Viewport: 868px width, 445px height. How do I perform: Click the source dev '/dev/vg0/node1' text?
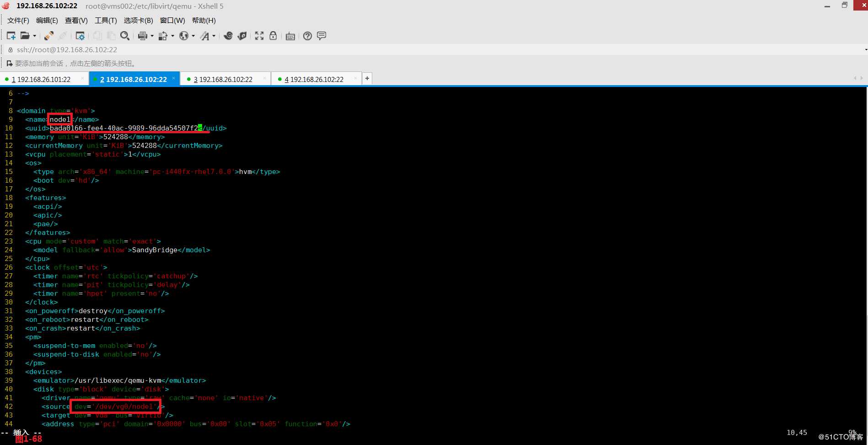(x=115, y=407)
